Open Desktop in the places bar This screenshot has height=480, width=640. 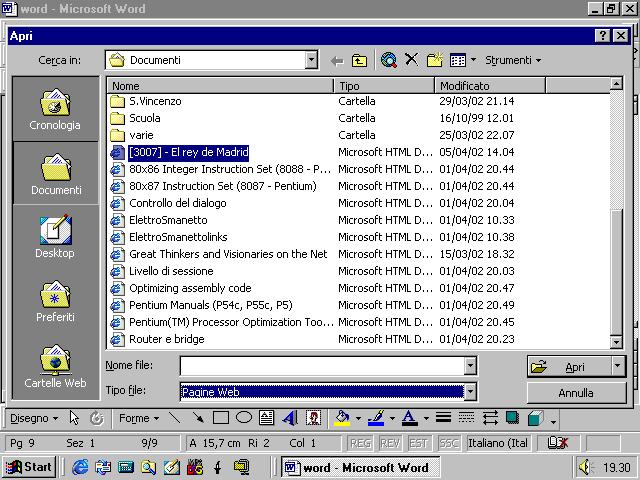[55, 237]
